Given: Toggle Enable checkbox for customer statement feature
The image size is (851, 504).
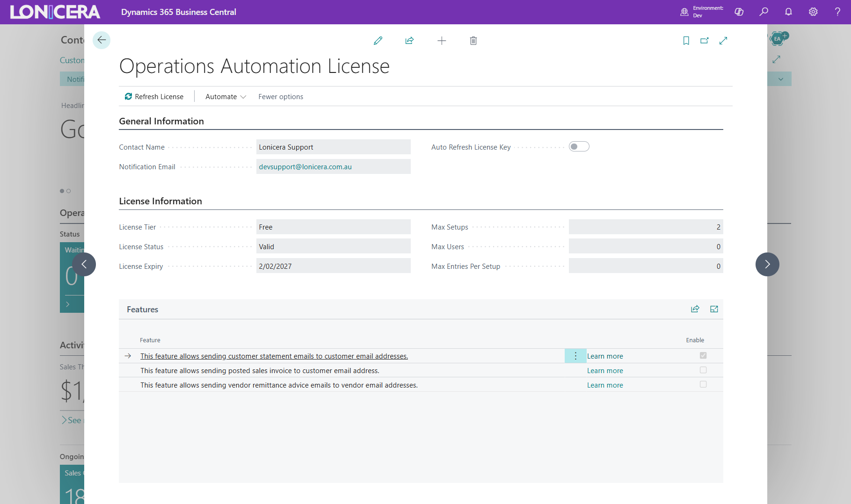Looking at the screenshot, I should coord(703,356).
